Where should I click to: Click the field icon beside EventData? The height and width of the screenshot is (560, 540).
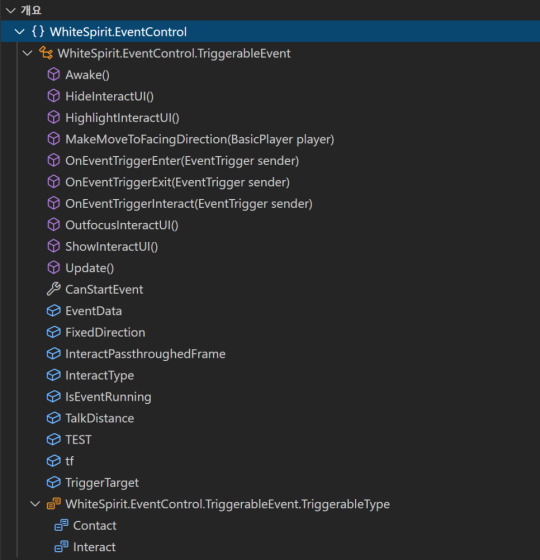pyautogui.click(x=54, y=311)
